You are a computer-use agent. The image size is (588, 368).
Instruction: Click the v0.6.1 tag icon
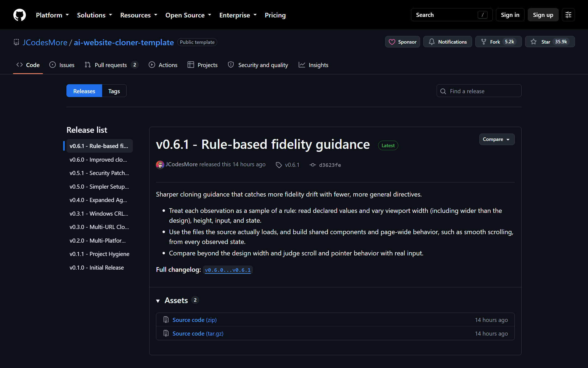pos(278,165)
